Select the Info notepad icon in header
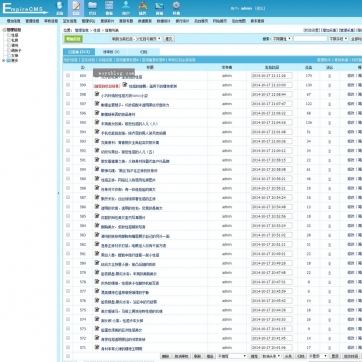The width and height of the screenshot is (362, 362). tap(76, 8)
